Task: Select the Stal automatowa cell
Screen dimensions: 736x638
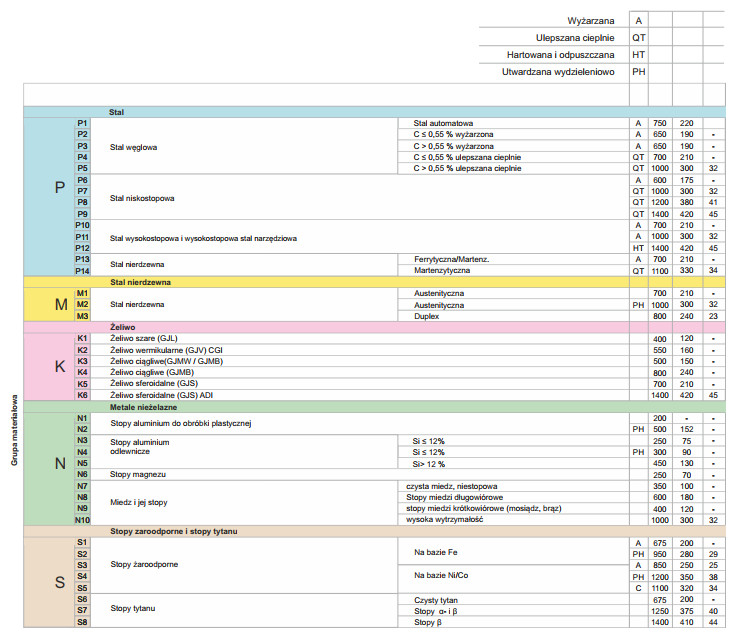Action: pyautogui.click(x=443, y=123)
